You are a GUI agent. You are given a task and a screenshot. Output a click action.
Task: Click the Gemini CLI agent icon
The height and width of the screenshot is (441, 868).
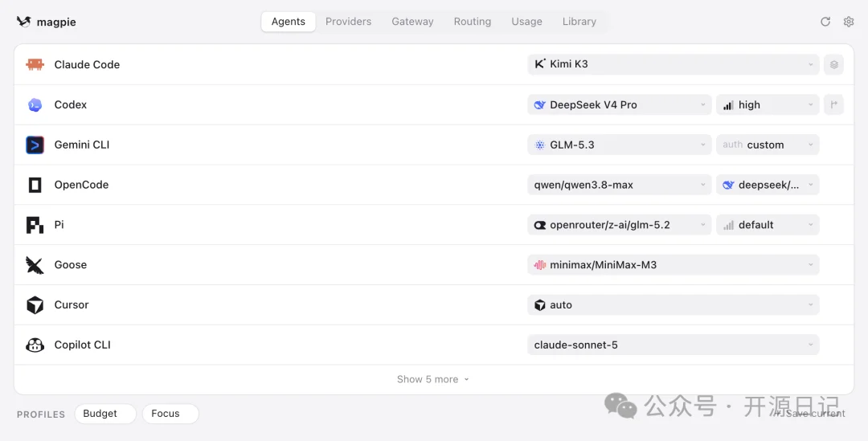(35, 145)
